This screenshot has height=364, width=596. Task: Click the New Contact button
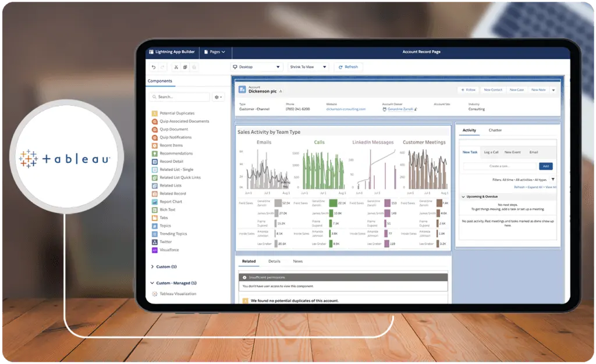coord(493,90)
